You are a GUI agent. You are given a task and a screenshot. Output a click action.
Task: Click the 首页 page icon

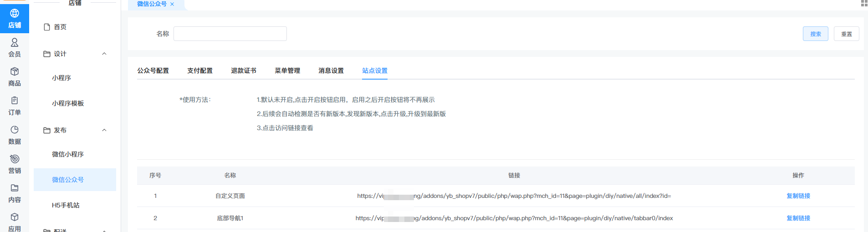[46, 27]
